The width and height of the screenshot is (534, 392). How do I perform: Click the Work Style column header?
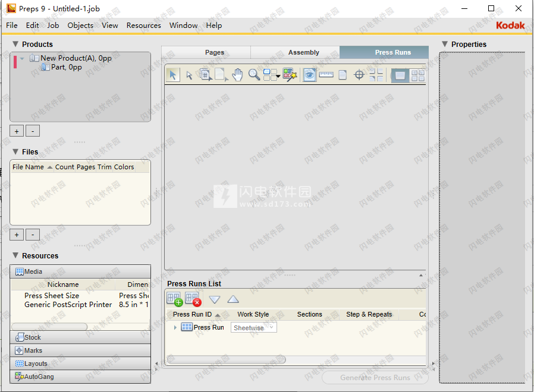point(253,314)
